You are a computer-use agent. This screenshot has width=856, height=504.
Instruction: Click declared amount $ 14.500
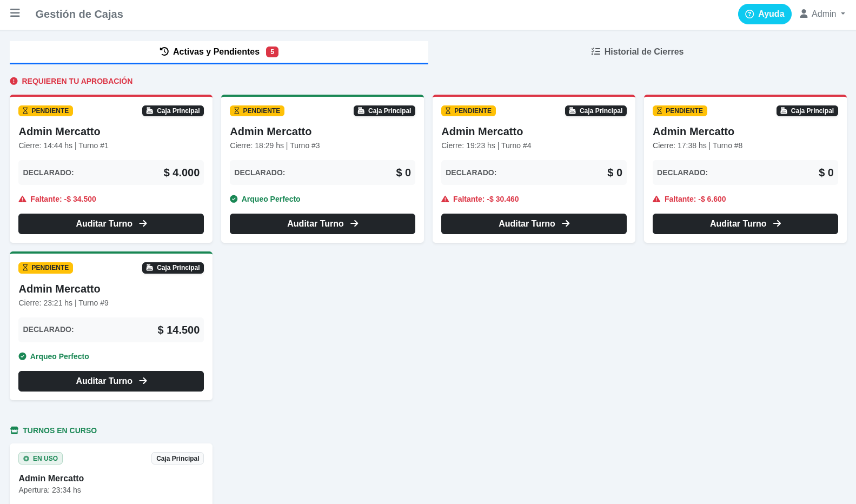(178, 330)
